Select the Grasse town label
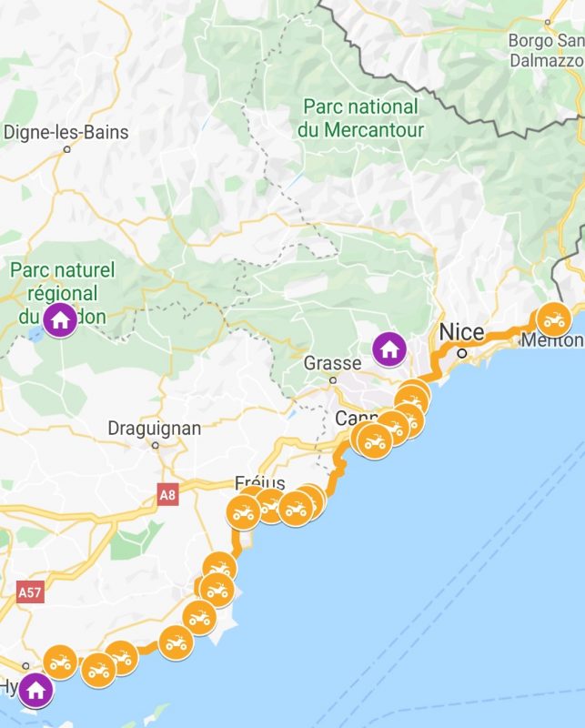The height and width of the screenshot is (728, 585). click(x=332, y=363)
